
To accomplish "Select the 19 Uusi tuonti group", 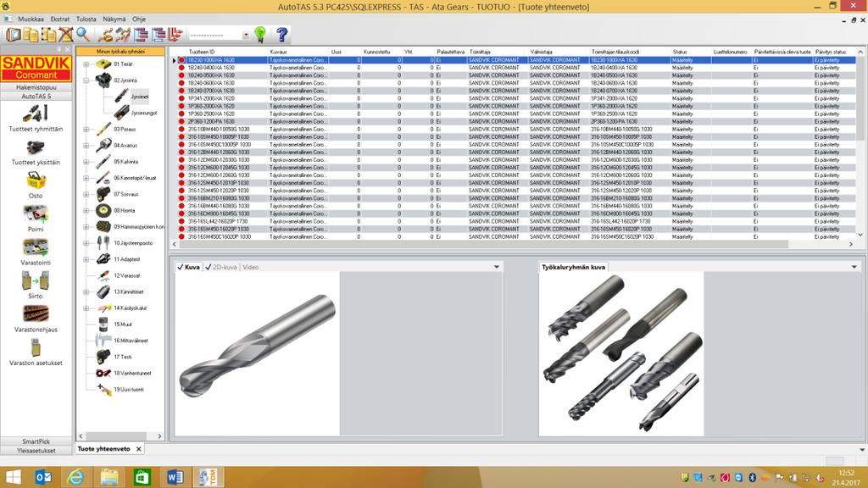I will click(x=129, y=390).
